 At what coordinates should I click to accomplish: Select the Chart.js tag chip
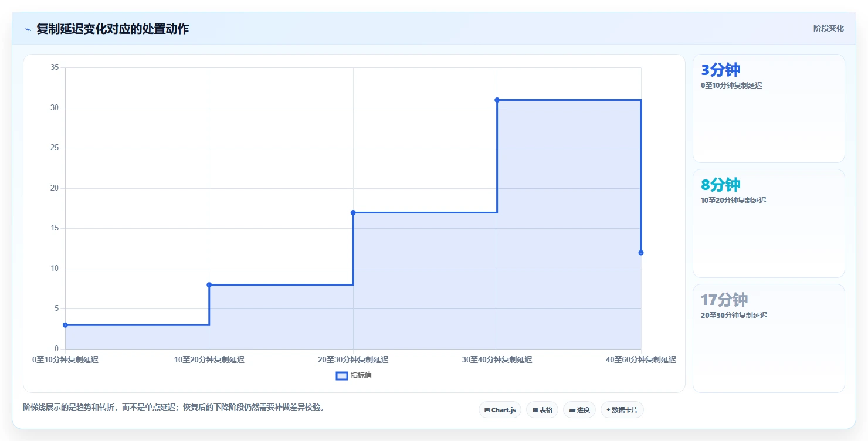tap(500, 410)
